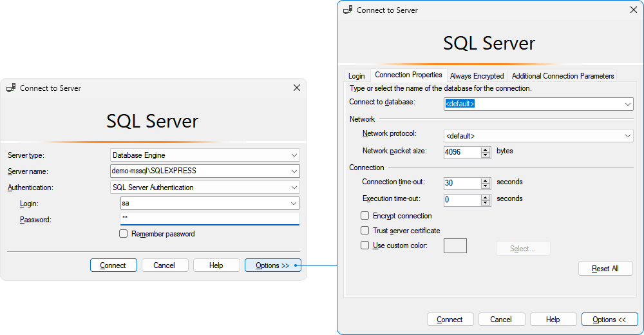
Task: Check Trust server certificate option
Action: pos(365,231)
